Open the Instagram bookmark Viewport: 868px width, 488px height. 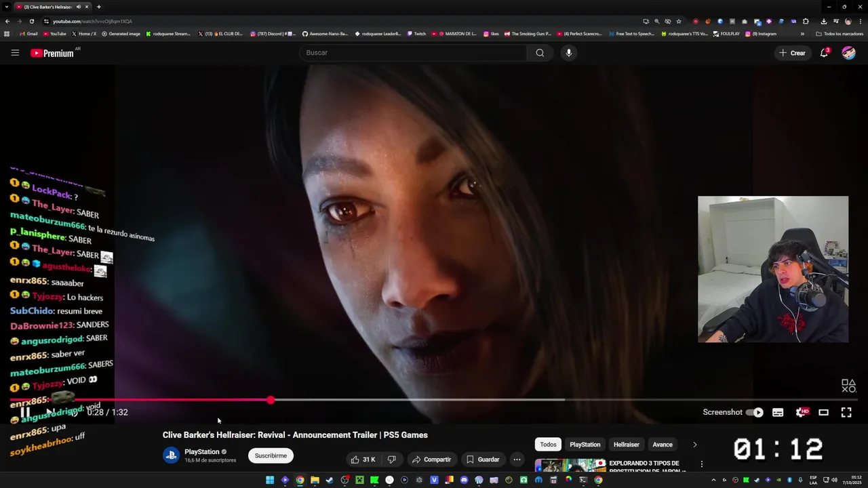click(x=762, y=34)
